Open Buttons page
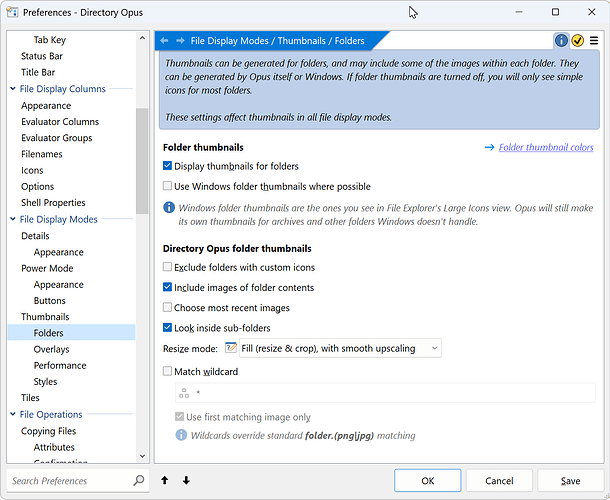This screenshot has width=610, height=500. click(49, 301)
